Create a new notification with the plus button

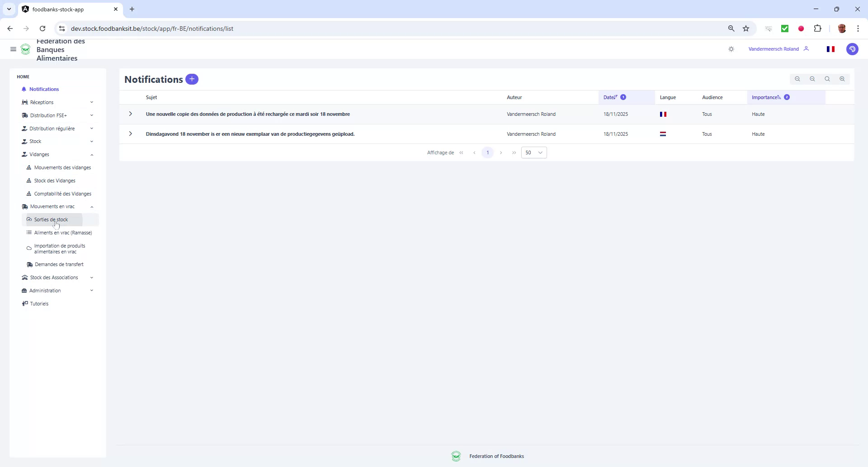pyautogui.click(x=192, y=79)
